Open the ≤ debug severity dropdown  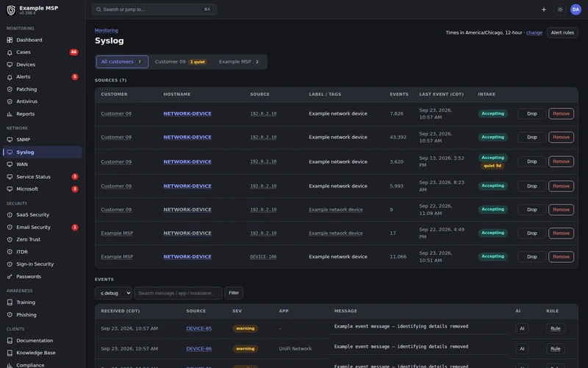(x=113, y=293)
